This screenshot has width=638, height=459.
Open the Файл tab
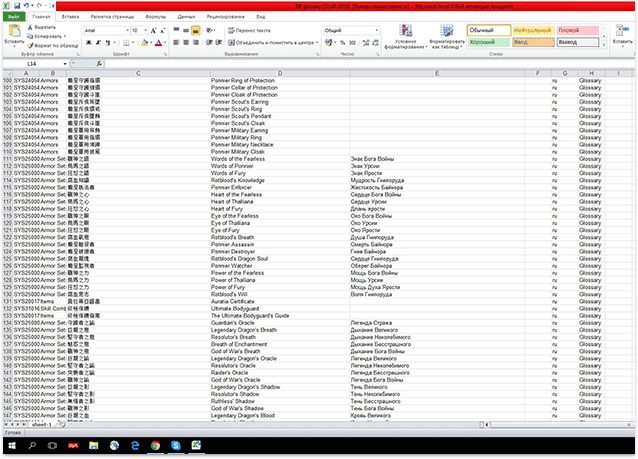(x=14, y=17)
